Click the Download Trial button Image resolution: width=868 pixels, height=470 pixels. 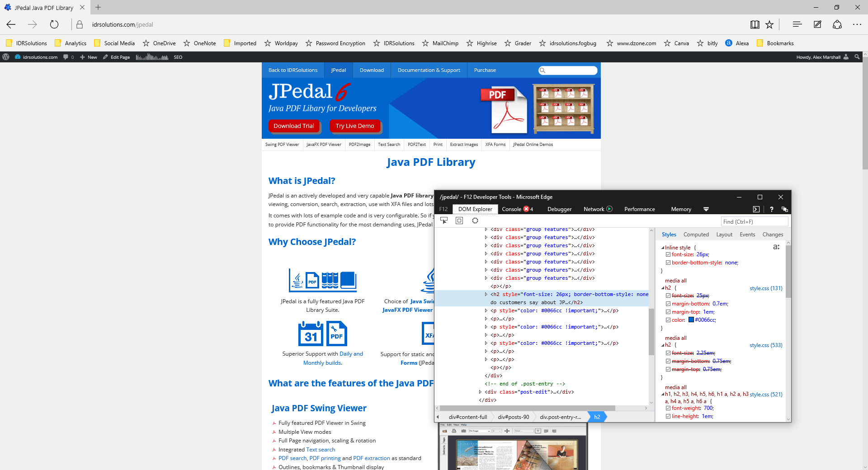pos(293,126)
